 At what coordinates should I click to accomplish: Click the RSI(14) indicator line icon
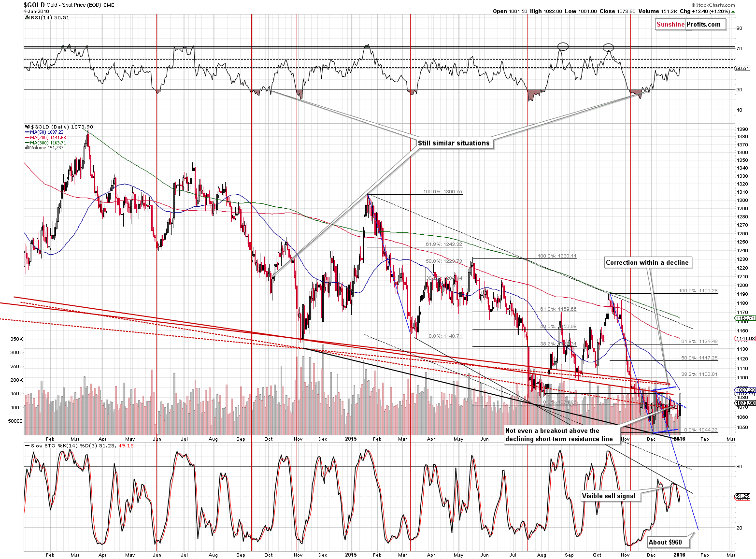click(27, 17)
